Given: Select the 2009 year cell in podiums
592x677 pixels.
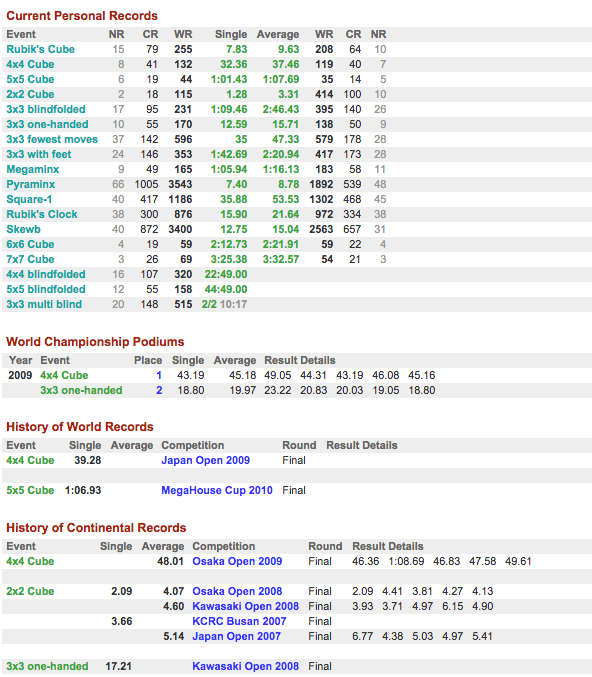Looking at the screenshot, I should click(x=20, y=375).
